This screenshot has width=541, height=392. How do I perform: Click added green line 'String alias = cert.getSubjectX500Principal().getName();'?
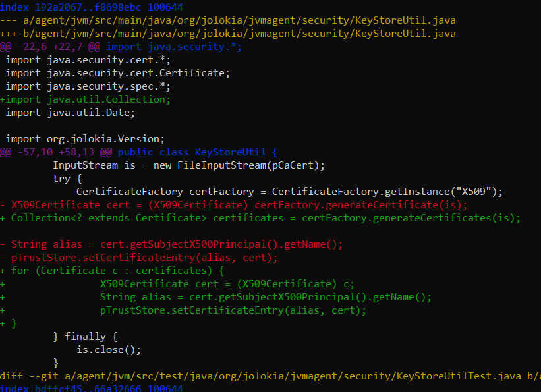coord(216,297)
